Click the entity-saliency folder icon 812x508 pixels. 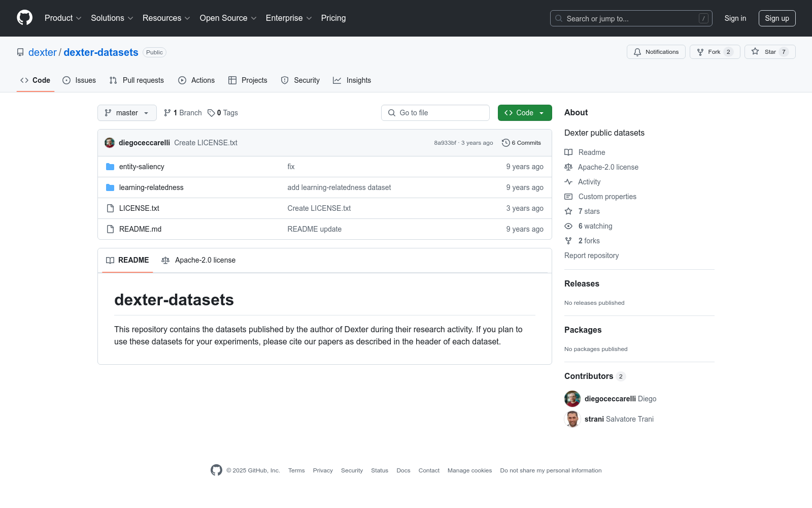(x=110, y=167)
